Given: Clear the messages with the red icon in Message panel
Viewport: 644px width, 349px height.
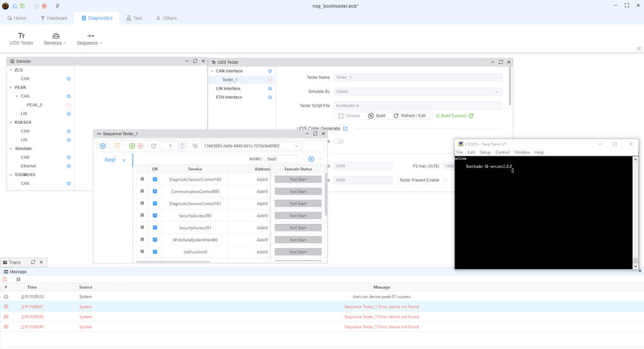Looking at the screenshot, I should [x=5, y=279].
